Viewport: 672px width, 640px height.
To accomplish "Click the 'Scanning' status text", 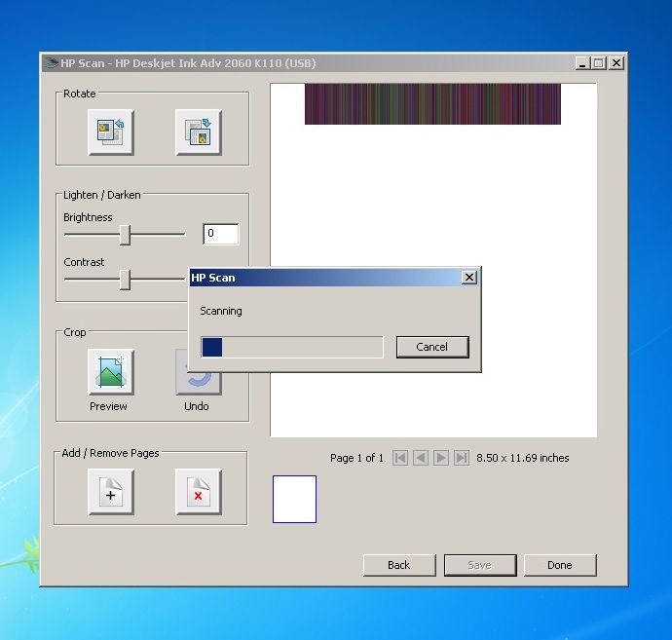I will (x=221, y=311).
